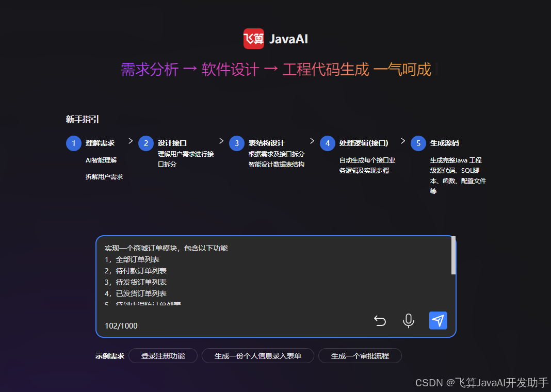Click the undo arrow icon in input box
Screen dimensions: 551x392
point(380,320)
